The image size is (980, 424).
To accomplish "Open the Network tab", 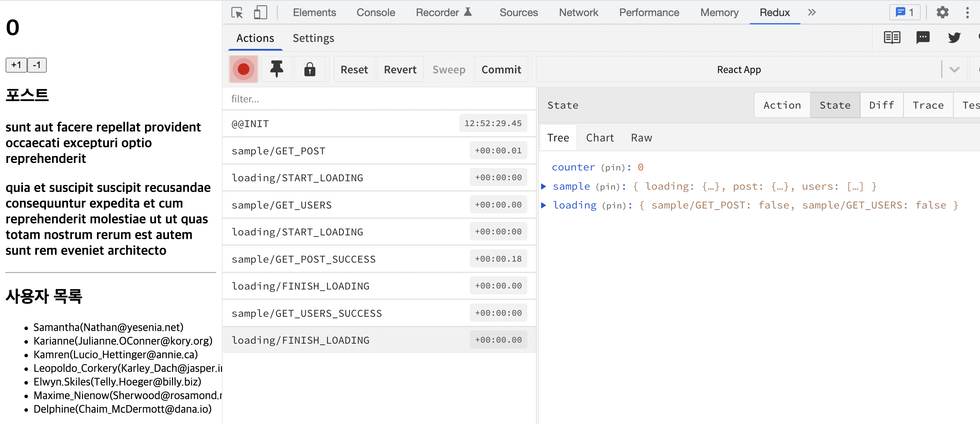I will click(x=578, y=13).
